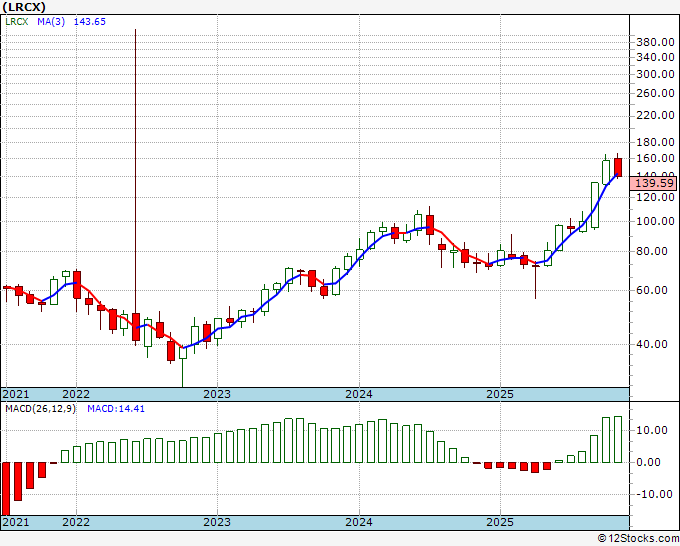Viewport: 680px width, 546px height.
Task: Click the 10.00 MACD axis label
Action: point(652,431)
